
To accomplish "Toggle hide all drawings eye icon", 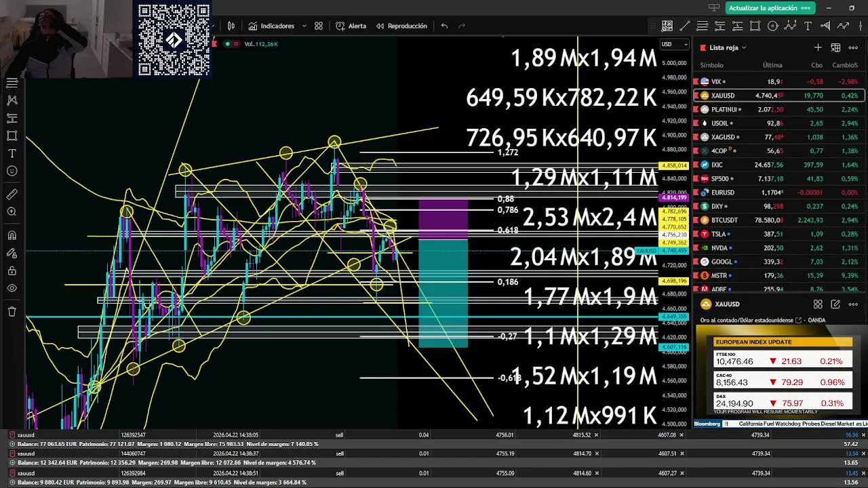I will [x=12, y=288].
